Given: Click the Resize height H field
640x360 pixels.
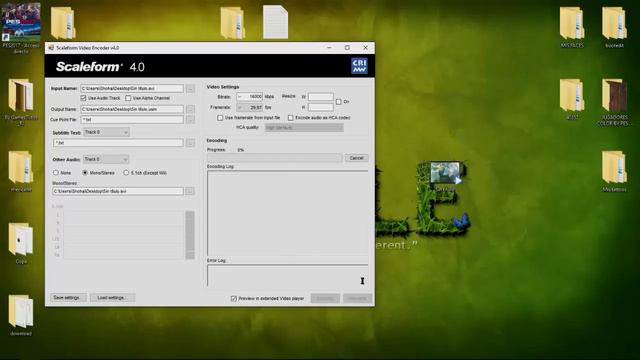Looking at the screenshot, I should (x=320, y=107).
